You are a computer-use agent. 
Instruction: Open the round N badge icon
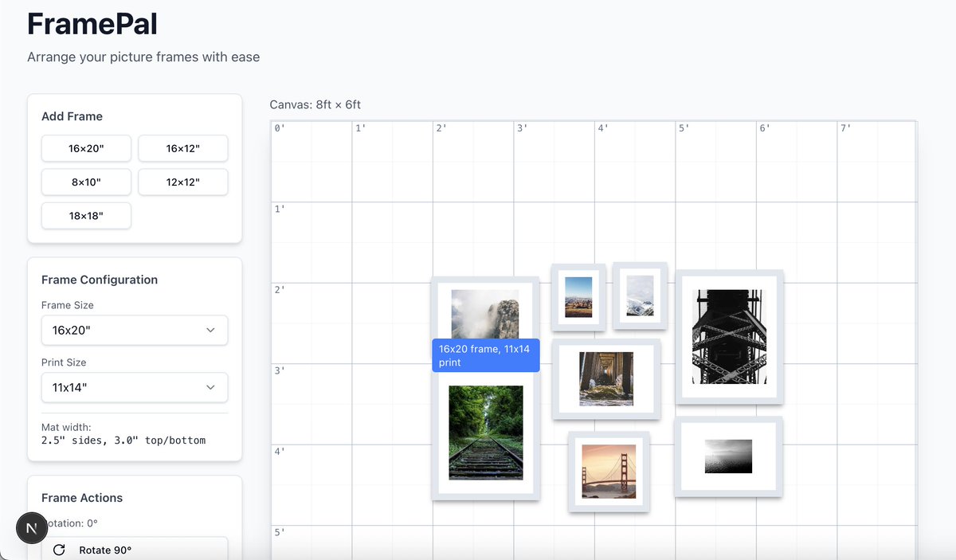point(32,528)
